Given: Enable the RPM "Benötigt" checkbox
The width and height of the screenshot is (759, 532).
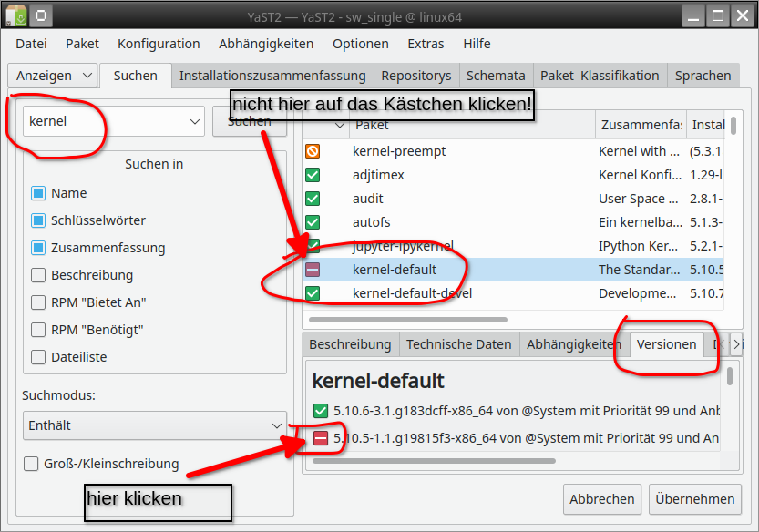Looking at the screenshot, I should [x=38, y=330].
